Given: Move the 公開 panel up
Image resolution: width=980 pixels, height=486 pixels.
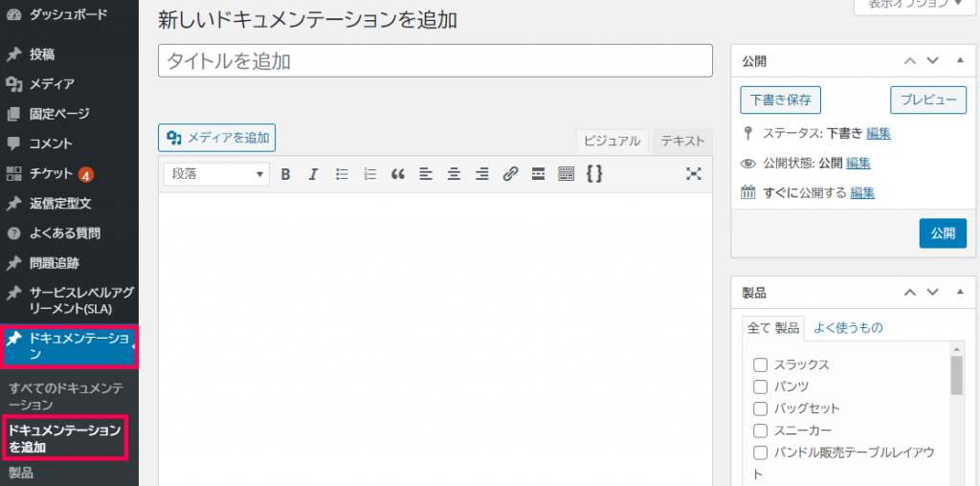Looking at the screenshot, I should click(910, 60).
